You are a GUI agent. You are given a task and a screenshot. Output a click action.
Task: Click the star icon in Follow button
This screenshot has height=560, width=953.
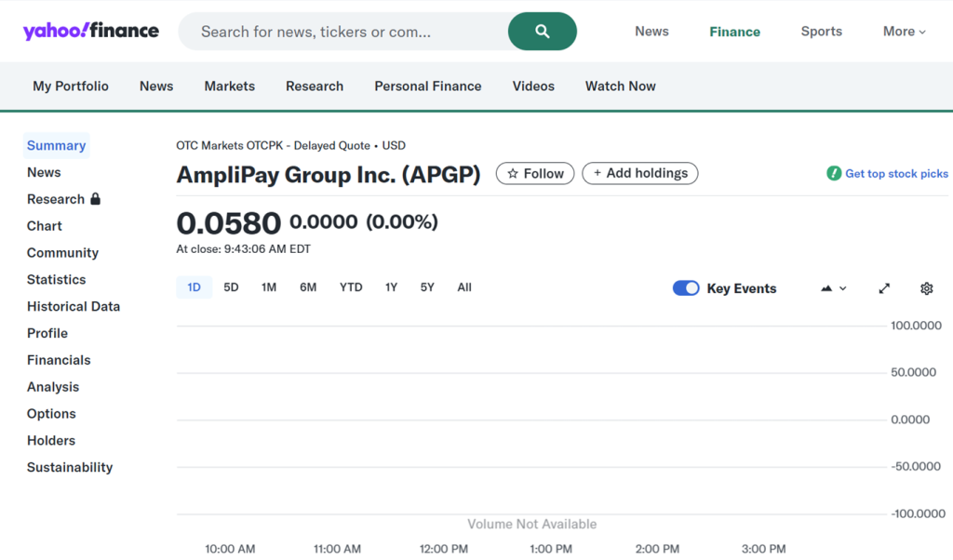click(x=513, y=174)
